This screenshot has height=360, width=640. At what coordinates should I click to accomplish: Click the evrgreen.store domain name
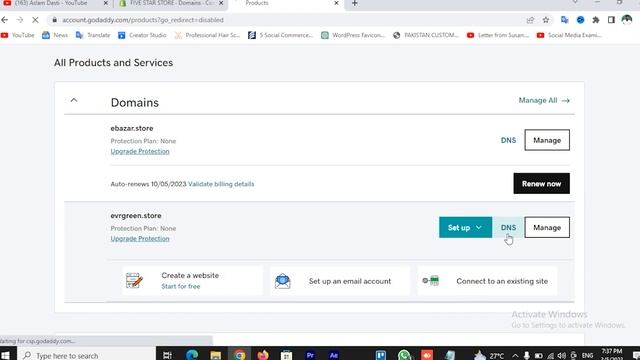coord(136,216)
